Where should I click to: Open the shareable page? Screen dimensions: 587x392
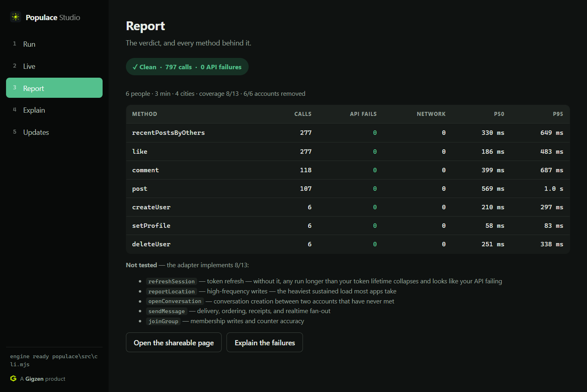coord(174,342)
